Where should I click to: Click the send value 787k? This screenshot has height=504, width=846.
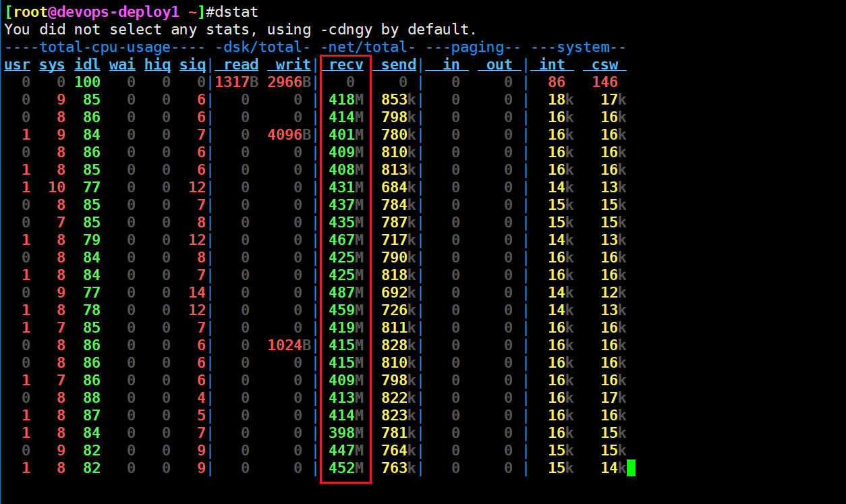(x=399, y=223)
